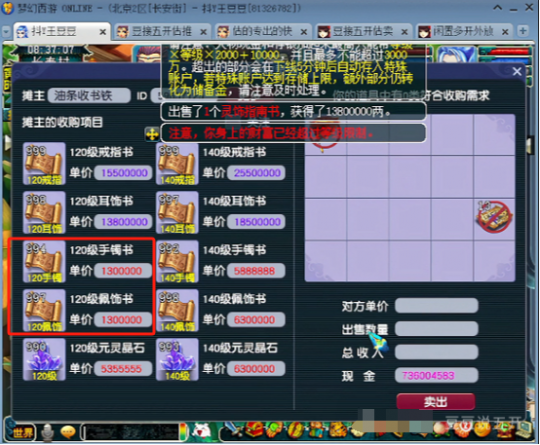This screenshot has height=445, width=540.
Task: Select the 120级元灵晶石 crystal icon
Action: tap(44, 359)
